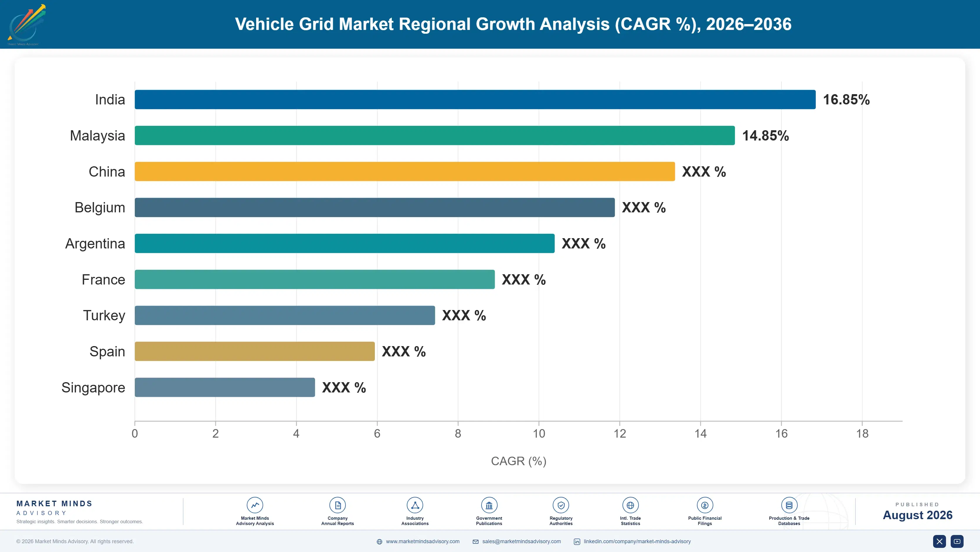The height and width of the screenshot is (552, 980).
Task: Click the Belgium axis label
Action: pyautogui.click(x=100, y=208)
